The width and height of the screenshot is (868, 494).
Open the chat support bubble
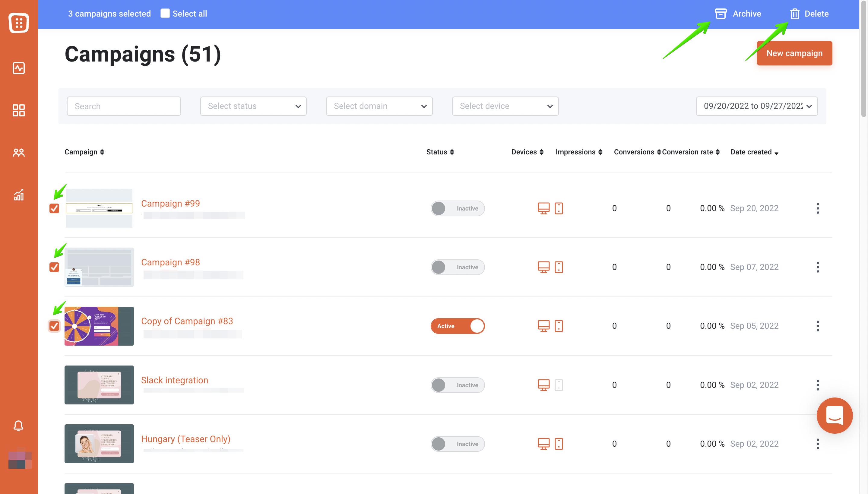(835, 415)
